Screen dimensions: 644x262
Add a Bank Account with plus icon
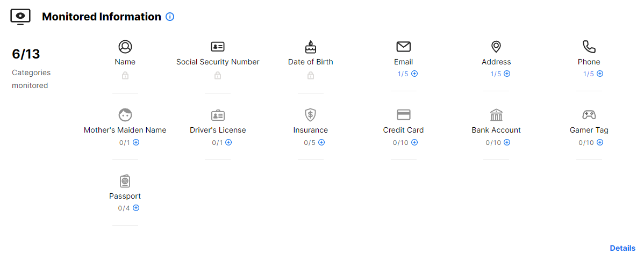tap(507, 142)
